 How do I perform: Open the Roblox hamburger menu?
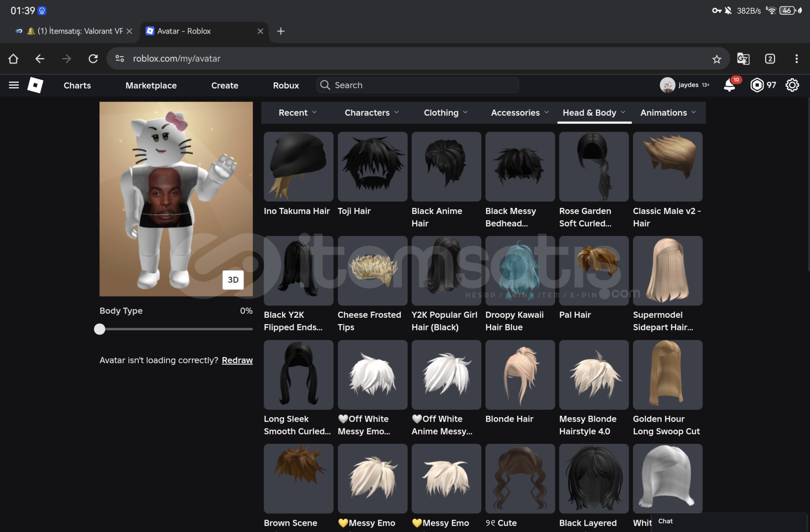pos(14,85)
